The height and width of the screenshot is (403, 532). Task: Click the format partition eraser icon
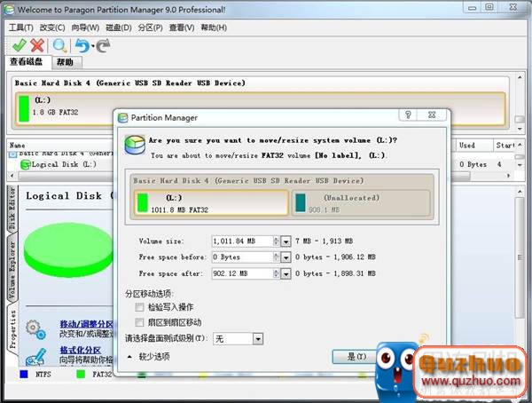[35, 357]
